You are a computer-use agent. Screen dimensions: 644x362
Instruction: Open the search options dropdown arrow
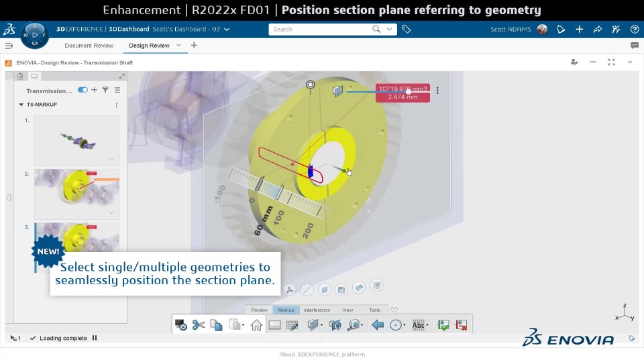point(389,29)
